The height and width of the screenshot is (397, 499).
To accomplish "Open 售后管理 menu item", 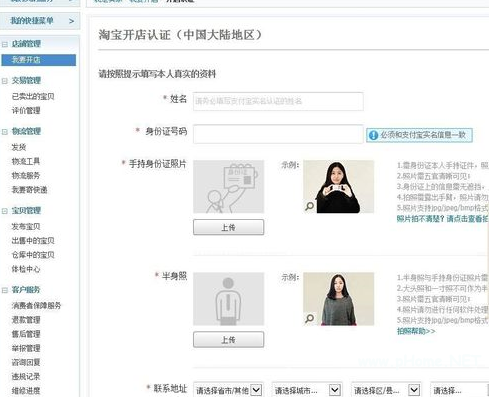I will [x=26, y=334].
